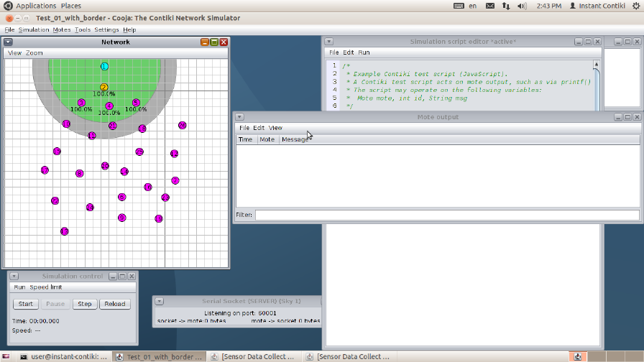
Task: Click the keyboard layout indicator icon
Action: (459, 6)
